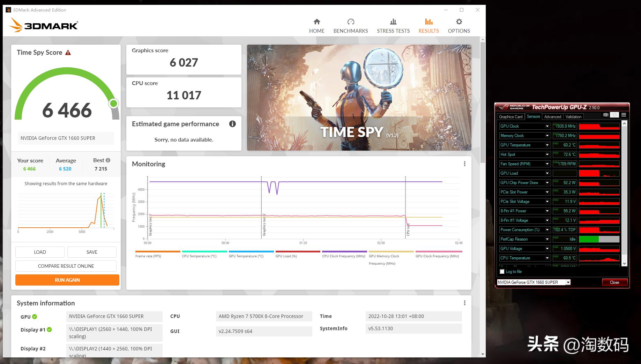This screenshot has height=364, width=641.
Task: Take a screenshot with GPU-Z camera icon
Action: pyautogui.click(x=606, y=115)
